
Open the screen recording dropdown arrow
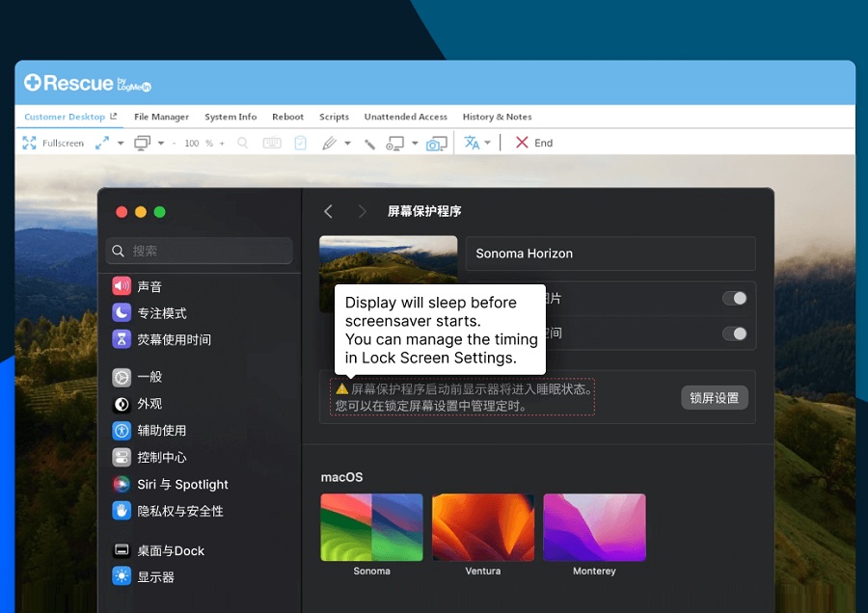[x=415, y=143]
